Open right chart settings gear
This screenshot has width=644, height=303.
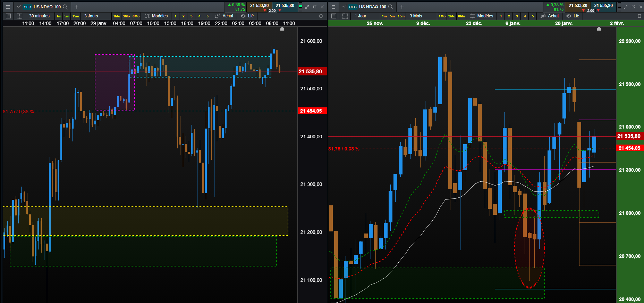639,16
